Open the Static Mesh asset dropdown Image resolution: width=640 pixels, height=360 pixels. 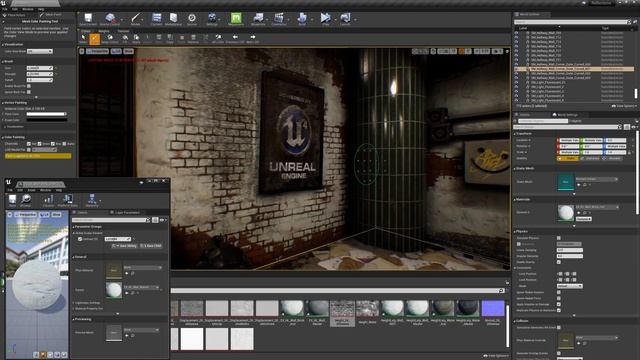(596, 179)
